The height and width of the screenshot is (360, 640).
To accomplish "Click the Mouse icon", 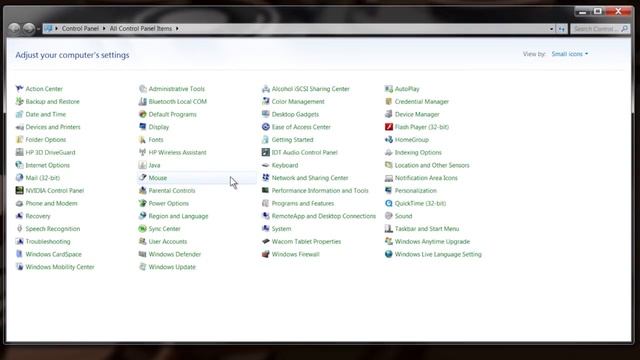I will click(x=142, y=178).
